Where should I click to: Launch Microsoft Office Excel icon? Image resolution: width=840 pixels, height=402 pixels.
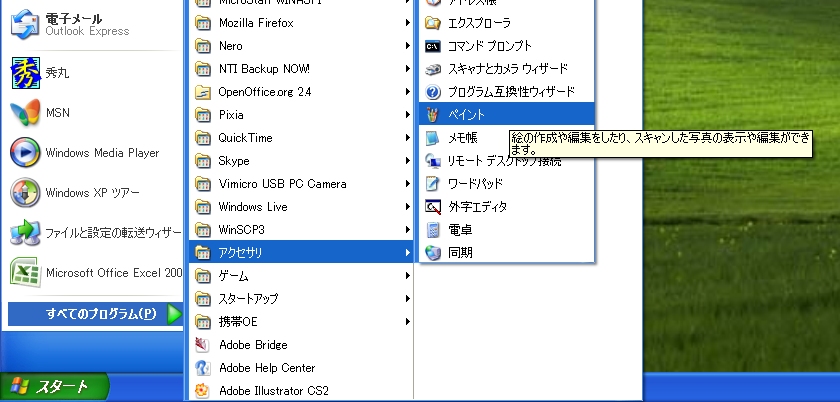point(25,272)
